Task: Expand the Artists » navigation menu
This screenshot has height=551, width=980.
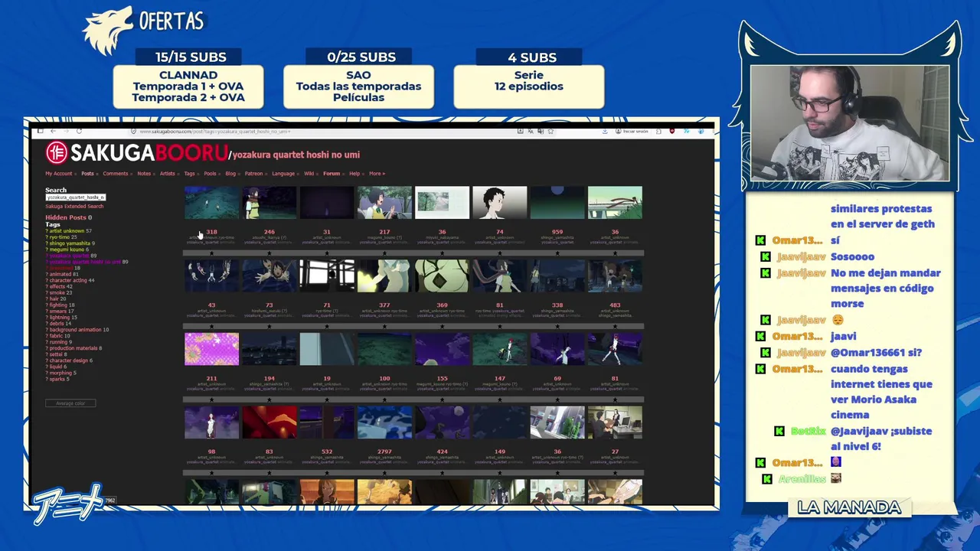Action: (x=168, y=174)
